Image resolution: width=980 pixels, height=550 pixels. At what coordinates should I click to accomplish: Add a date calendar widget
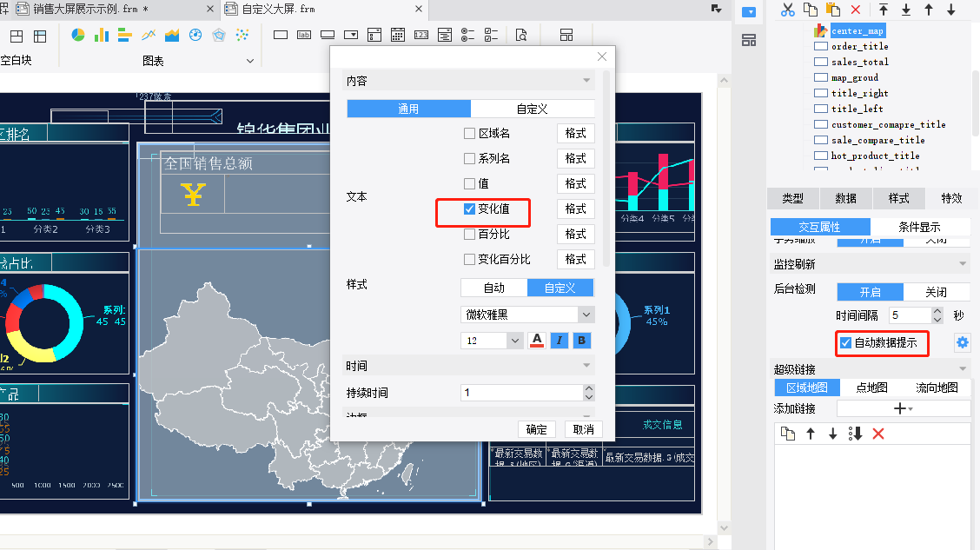tap(398, 35)
